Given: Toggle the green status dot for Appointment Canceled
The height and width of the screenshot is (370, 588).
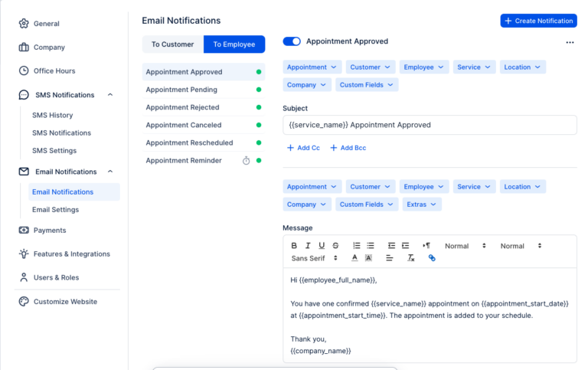Looking at the screenshot, I should [259, 125].
